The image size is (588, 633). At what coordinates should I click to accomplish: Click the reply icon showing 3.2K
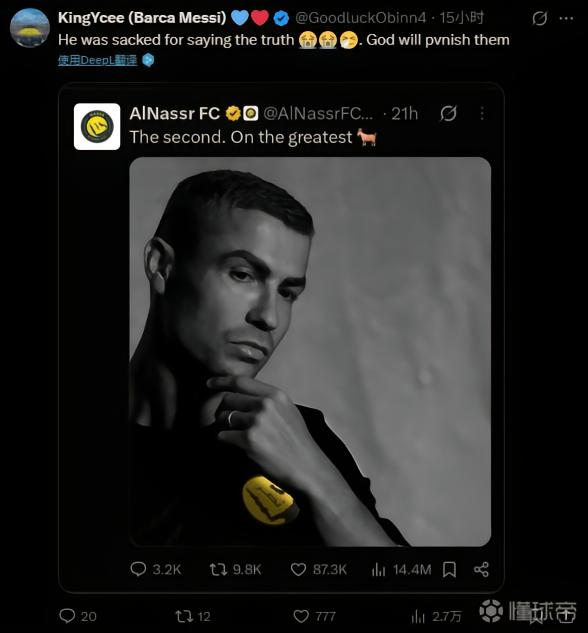point(138,570)
